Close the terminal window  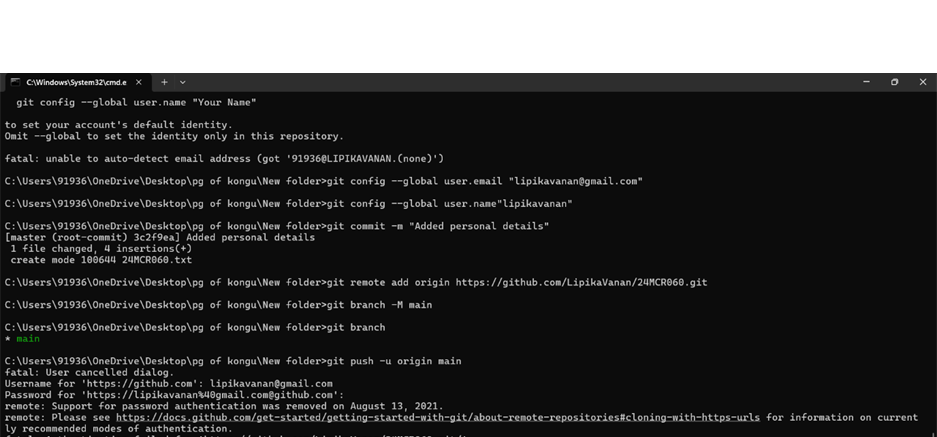click(923, 82)
